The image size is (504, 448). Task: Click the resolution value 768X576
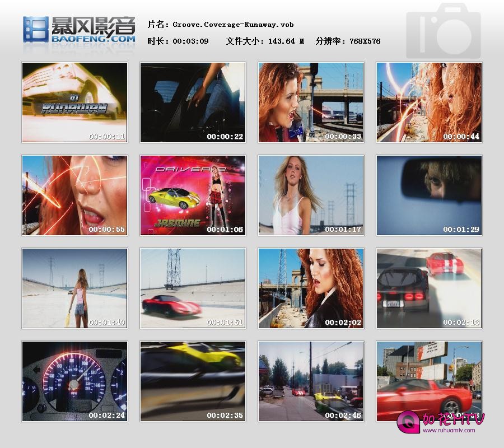pyautogui.click(x=365, y=41)
